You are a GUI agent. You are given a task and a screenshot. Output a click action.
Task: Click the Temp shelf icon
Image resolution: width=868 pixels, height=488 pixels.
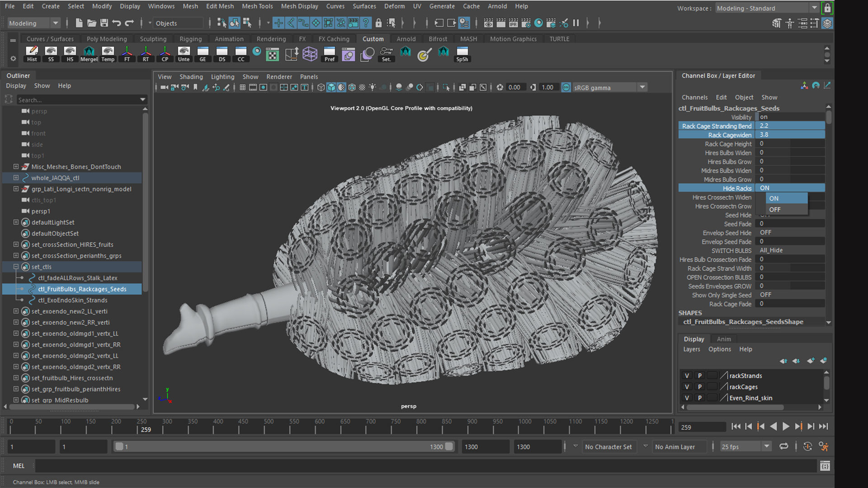coord(108,54)
